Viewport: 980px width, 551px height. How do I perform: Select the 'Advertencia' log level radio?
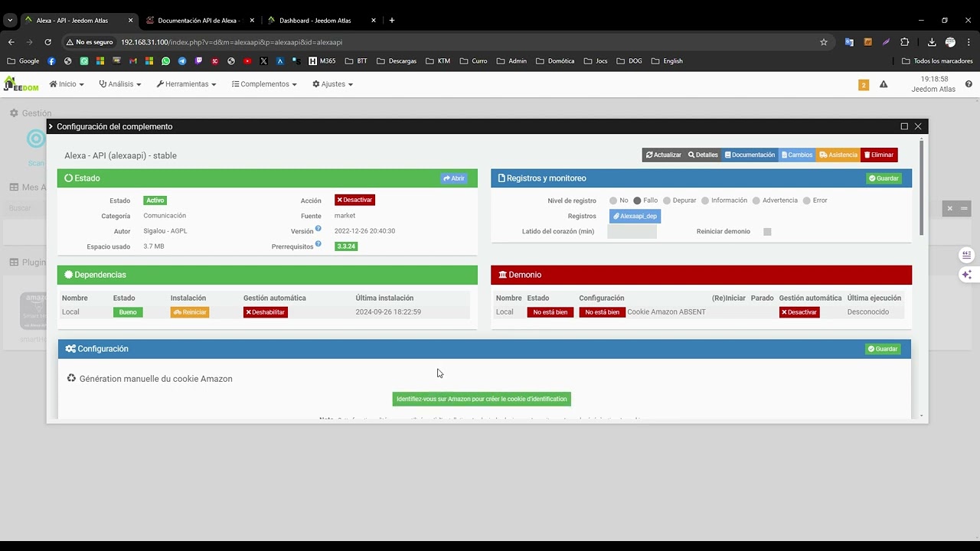[x=756, y=201]
